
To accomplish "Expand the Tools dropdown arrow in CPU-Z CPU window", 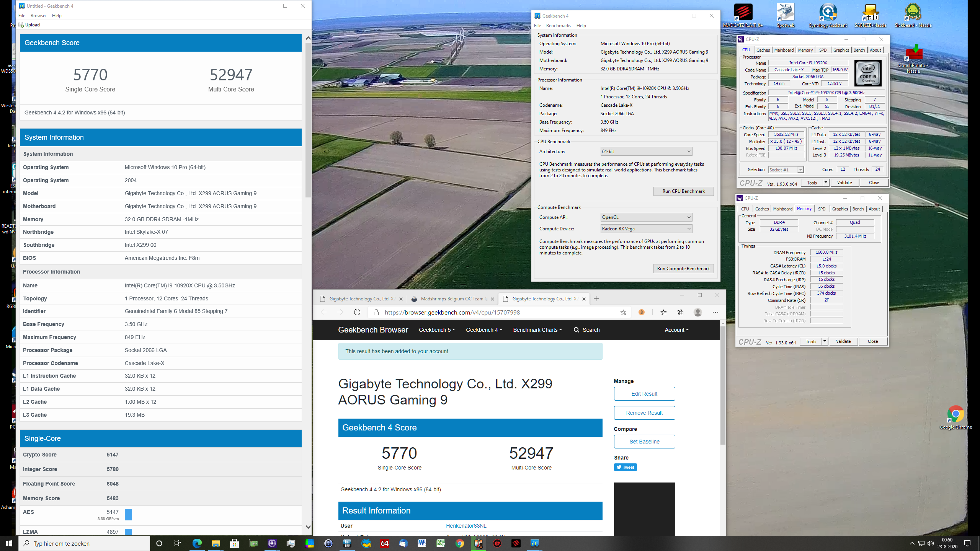I will (x=826, y=183).
